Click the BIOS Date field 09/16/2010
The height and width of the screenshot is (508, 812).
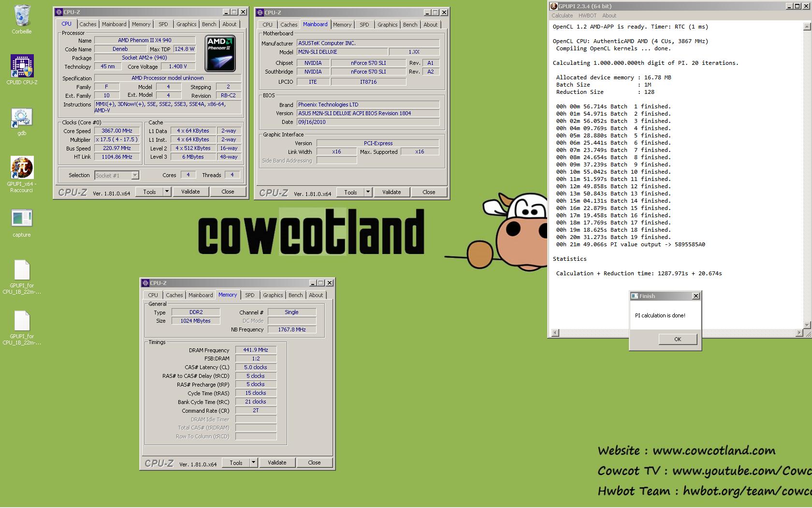tap(368, 122)
